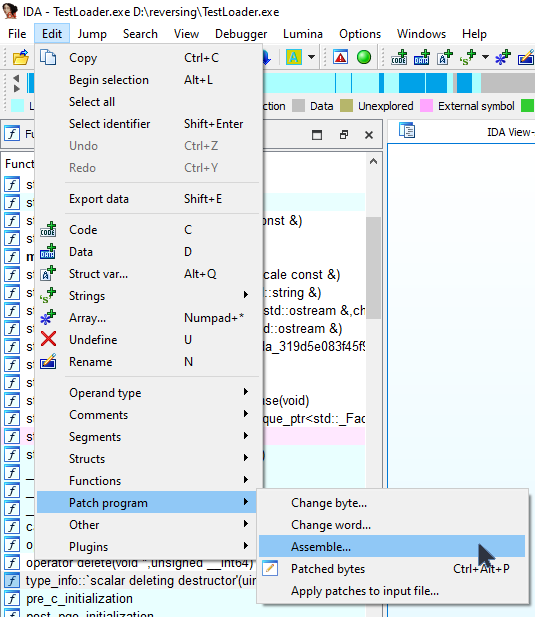Click the function icon beside pre_c_initialization

click(12, 599)
